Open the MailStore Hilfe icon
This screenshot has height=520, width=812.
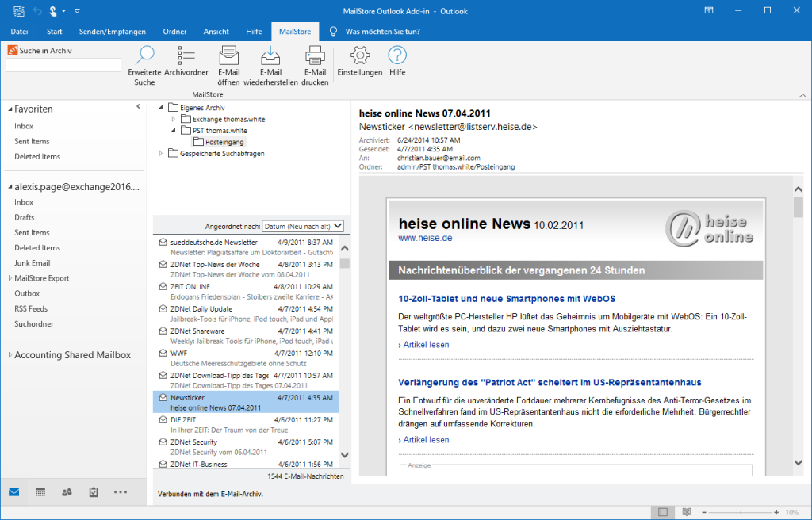point(397,56)
